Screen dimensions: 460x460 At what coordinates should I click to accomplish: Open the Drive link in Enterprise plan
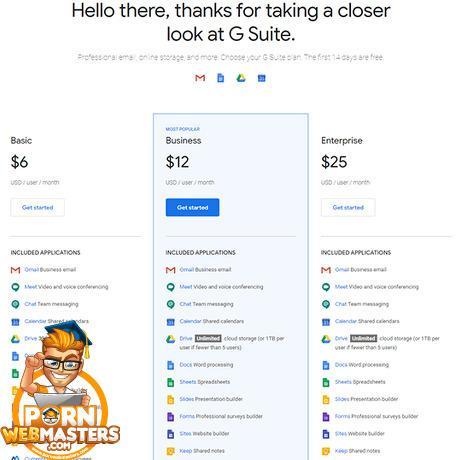(x=341, y=338)
